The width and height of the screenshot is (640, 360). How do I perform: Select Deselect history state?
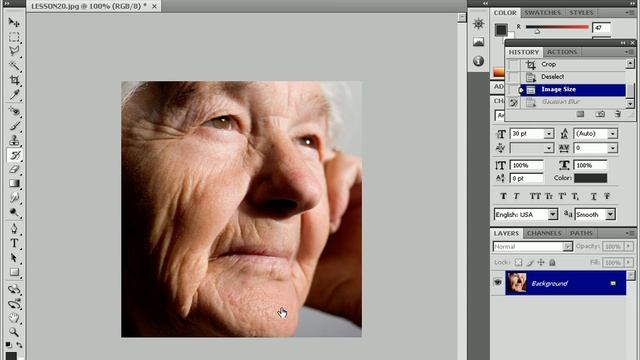coord(573,77)
